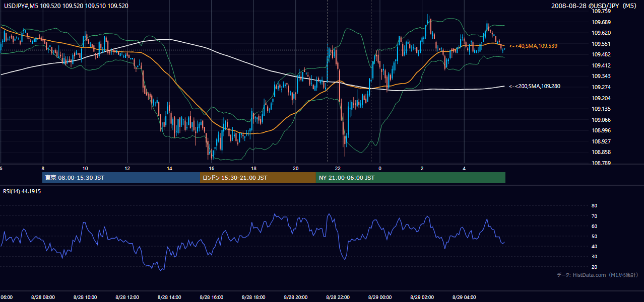
Task: Click price axis value 108.927
Action: pyautogui.click(x=601, y=141)
